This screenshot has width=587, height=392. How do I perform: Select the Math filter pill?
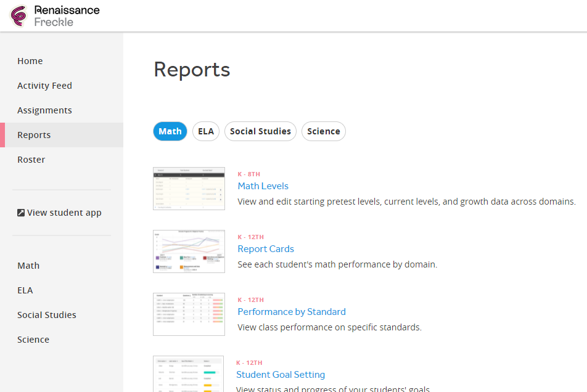[x=170, y=131]
